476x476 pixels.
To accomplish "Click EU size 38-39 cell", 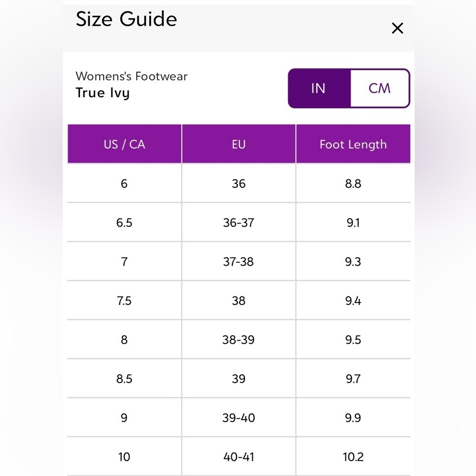I will (238, 340).
